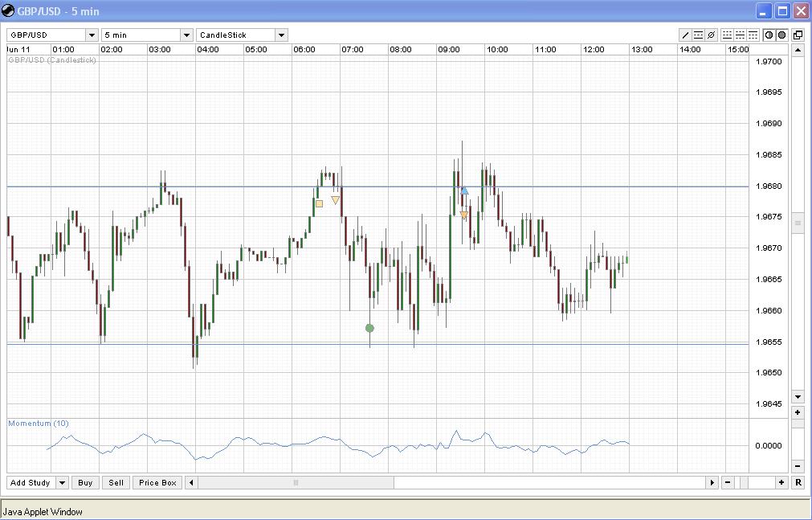Click the blue up-triangle marker near 09:00
Screen dimensions: 812x520
pyautogui.click(x=464, y=190)
